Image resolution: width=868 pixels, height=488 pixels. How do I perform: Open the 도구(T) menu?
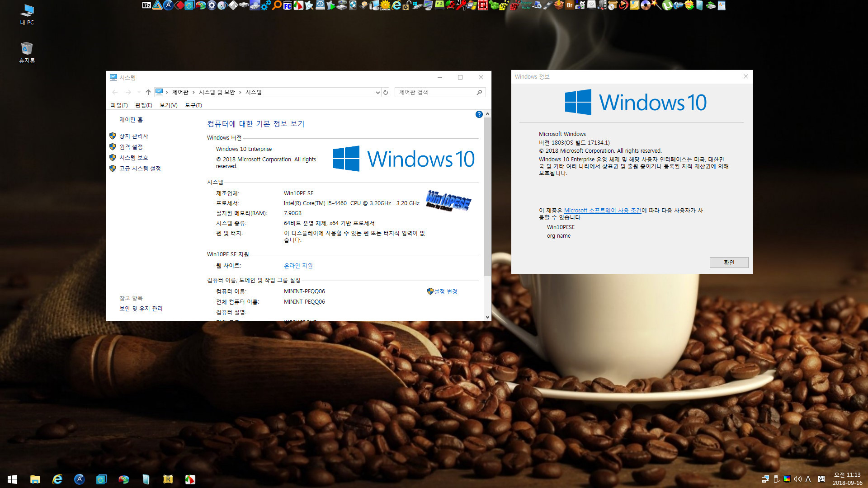click(x=193, y=105)
